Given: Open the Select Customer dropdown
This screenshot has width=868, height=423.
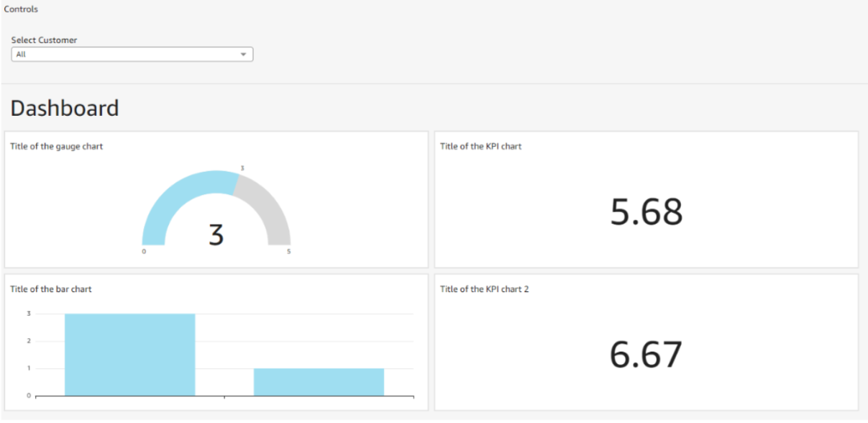Looking at the screenshot, I should 132,55.
